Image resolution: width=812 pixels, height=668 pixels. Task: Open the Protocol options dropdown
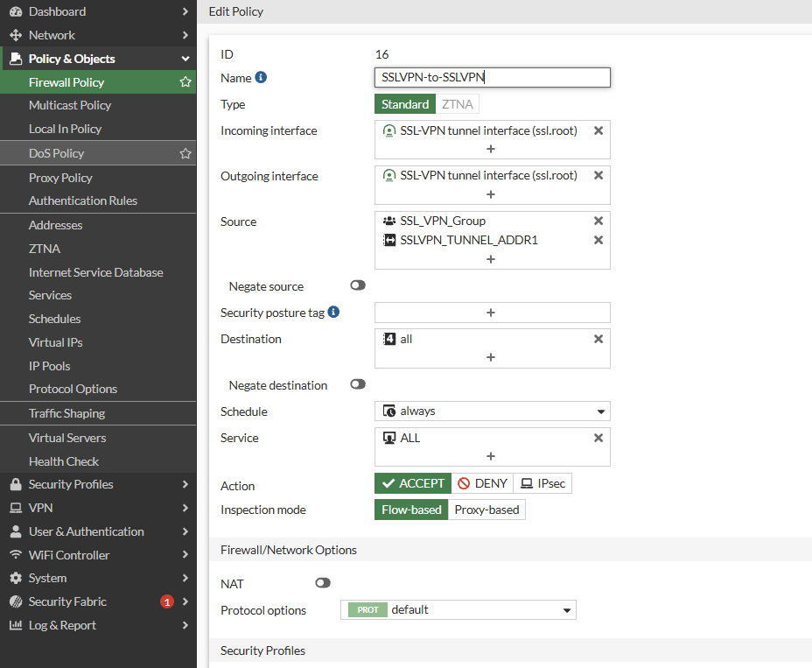(x=458, y=609)
